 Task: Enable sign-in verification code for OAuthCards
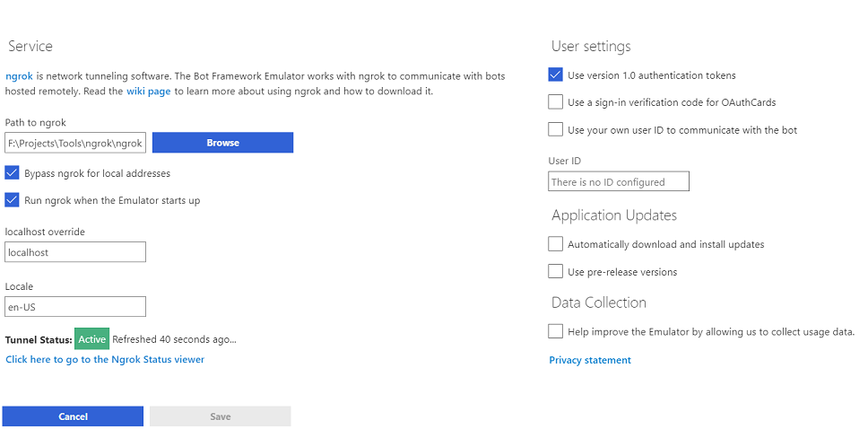pyautogui.click(x=555, y=102)
